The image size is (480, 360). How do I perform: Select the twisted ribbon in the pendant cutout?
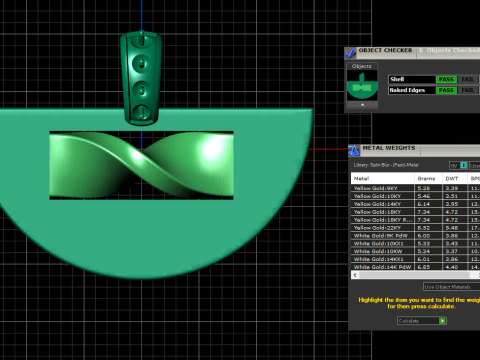[x=141, y=165]
